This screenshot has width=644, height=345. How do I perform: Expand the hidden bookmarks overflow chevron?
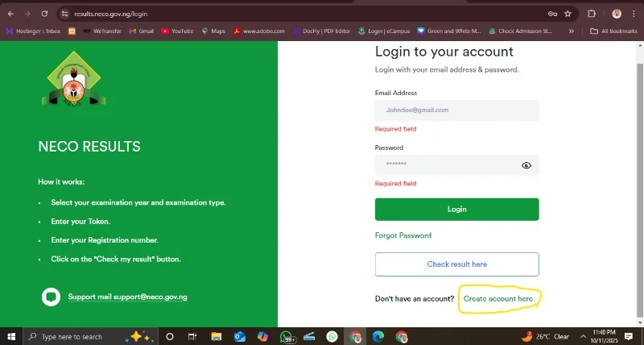click(x=572, y=31)
